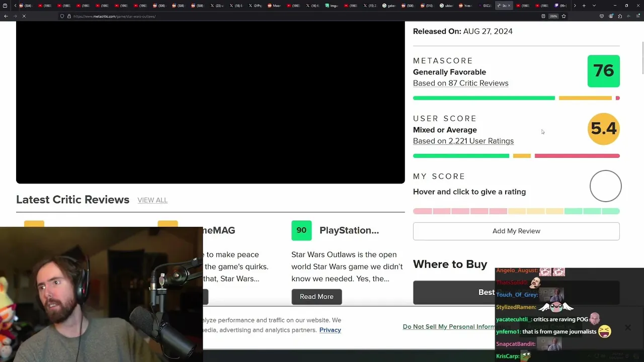The width and height of the screenshot is (644, 362).
Task: Click the 90 score badge on PlayStation review
Action: (x=301, y=230)
